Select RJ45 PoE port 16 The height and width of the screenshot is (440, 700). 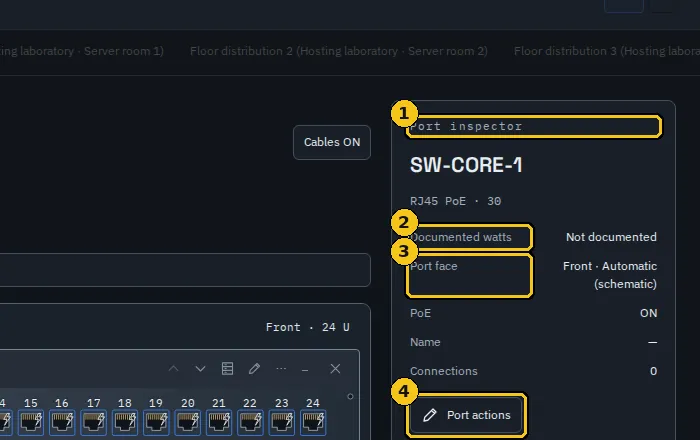pos(62,422)
